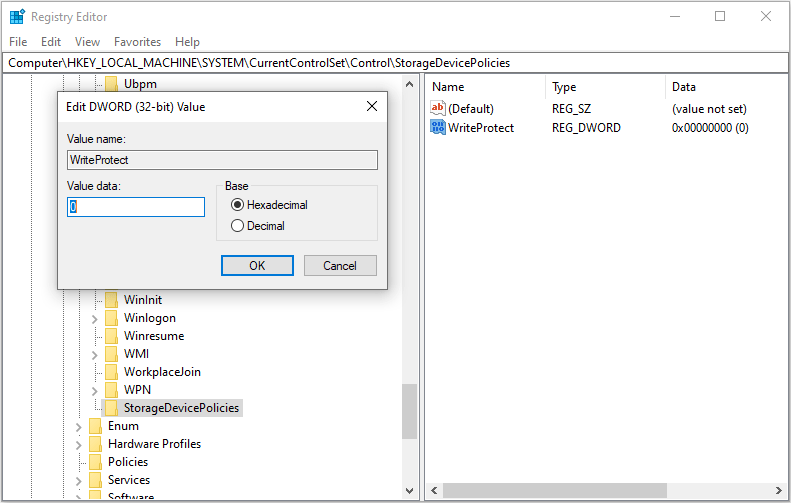This screenshot has height=503, width=791.
Task: Maximize the Registry Editor window
Action: (720, 16)
